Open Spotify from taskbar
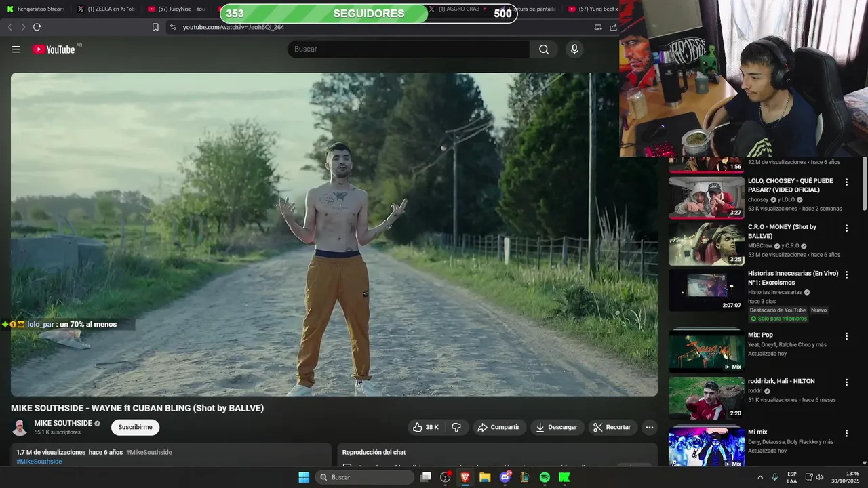This screenshot has height=488, width=868. click(x=545, y=477)
